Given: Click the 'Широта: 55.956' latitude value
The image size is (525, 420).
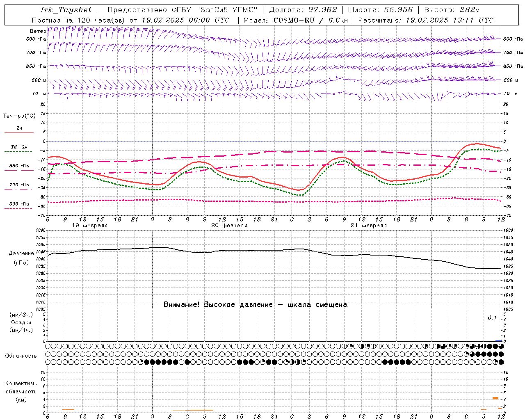Looking at the screenshot, I should [x=380, y=10].
